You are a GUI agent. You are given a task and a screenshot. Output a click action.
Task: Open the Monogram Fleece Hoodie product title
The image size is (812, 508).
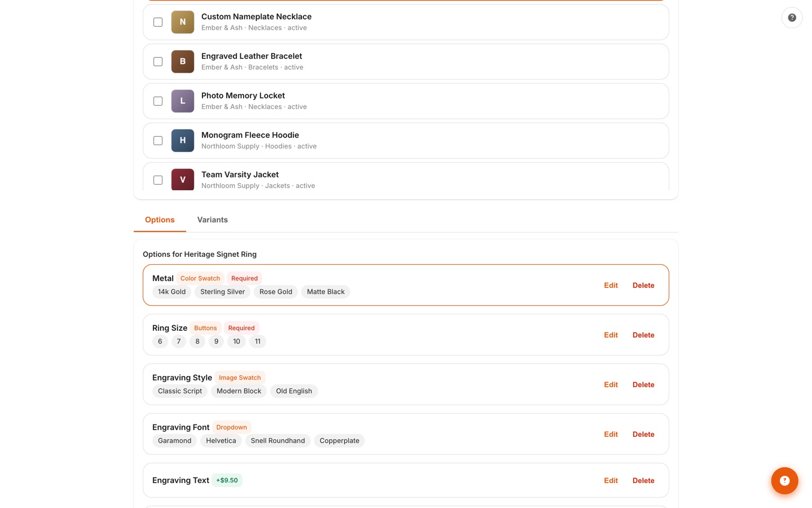coord(250,135)
